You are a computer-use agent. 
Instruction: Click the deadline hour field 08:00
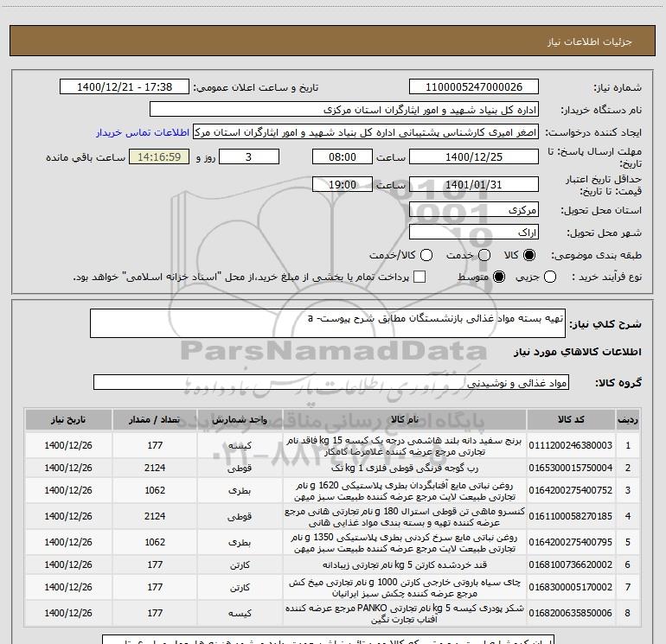[343, 156]
